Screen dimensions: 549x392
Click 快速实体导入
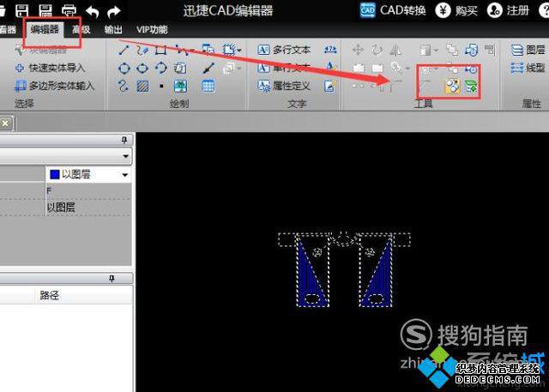pyautogui.click(x=51, y=68)
